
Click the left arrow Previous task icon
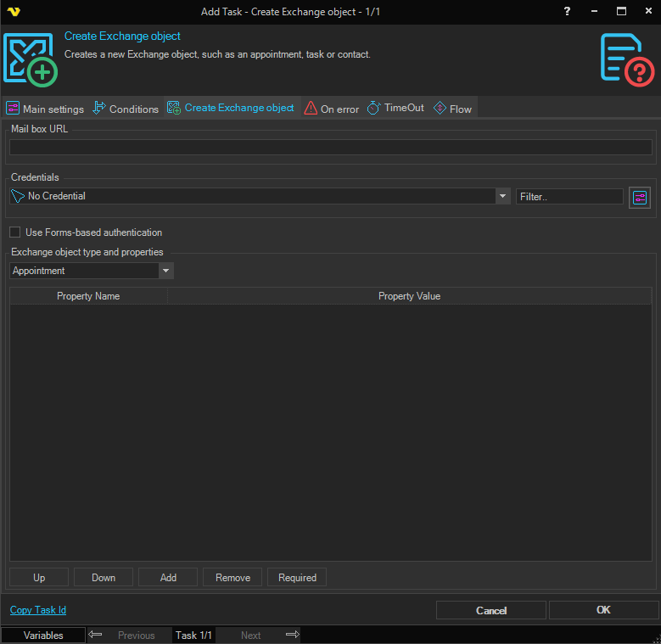tap(96, 635)
